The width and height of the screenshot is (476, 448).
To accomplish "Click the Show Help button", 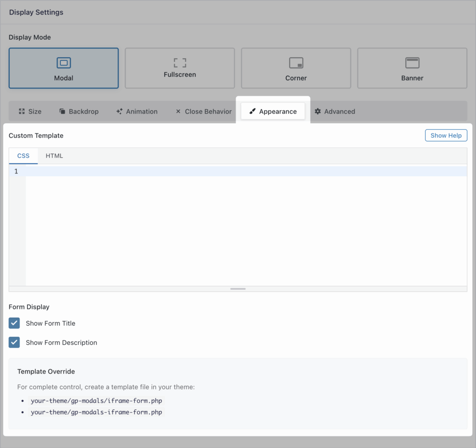I will click(x=446, y=135).
